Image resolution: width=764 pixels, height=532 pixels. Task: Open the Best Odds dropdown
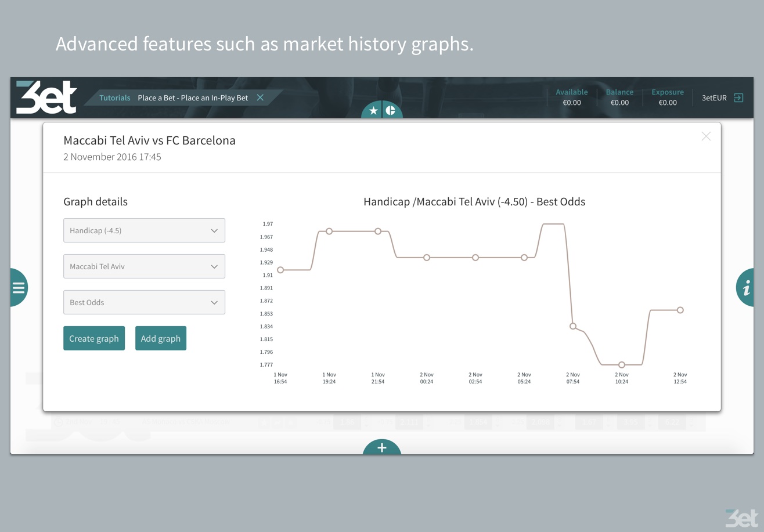click(x=144, y=302)
